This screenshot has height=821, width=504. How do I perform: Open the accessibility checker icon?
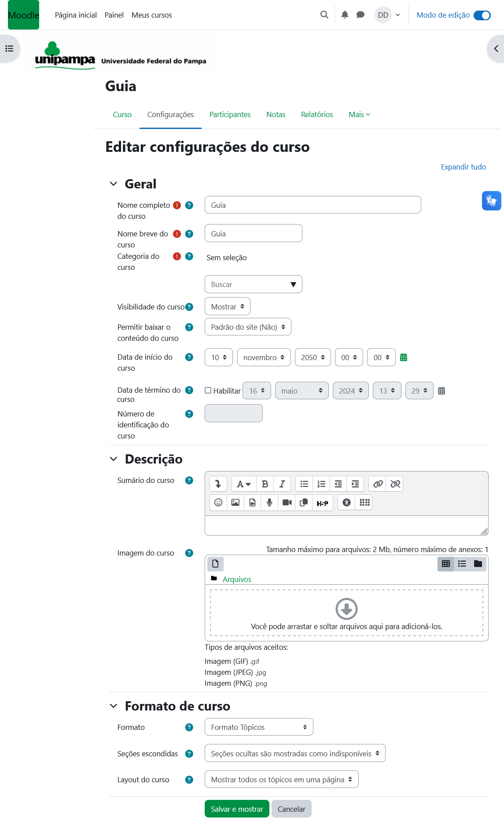pos(347,503)
